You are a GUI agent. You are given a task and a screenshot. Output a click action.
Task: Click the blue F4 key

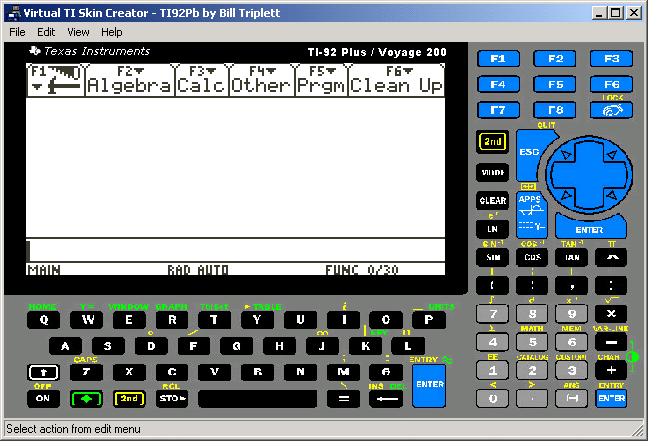(498, 84)
